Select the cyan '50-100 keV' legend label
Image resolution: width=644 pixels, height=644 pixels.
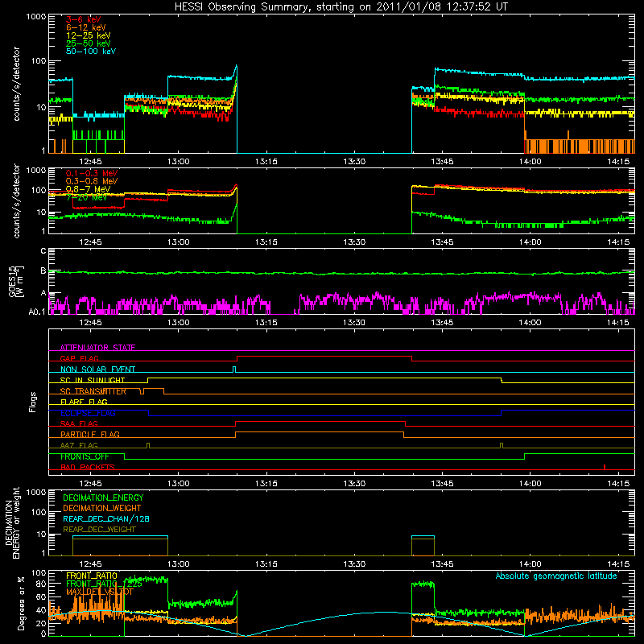coord(91,52)
